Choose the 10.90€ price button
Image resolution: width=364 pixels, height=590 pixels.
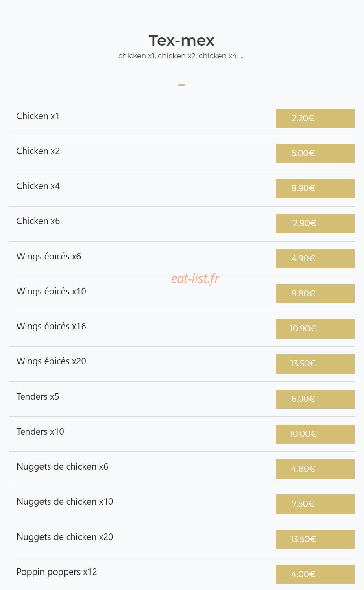(x=315, y=329)
